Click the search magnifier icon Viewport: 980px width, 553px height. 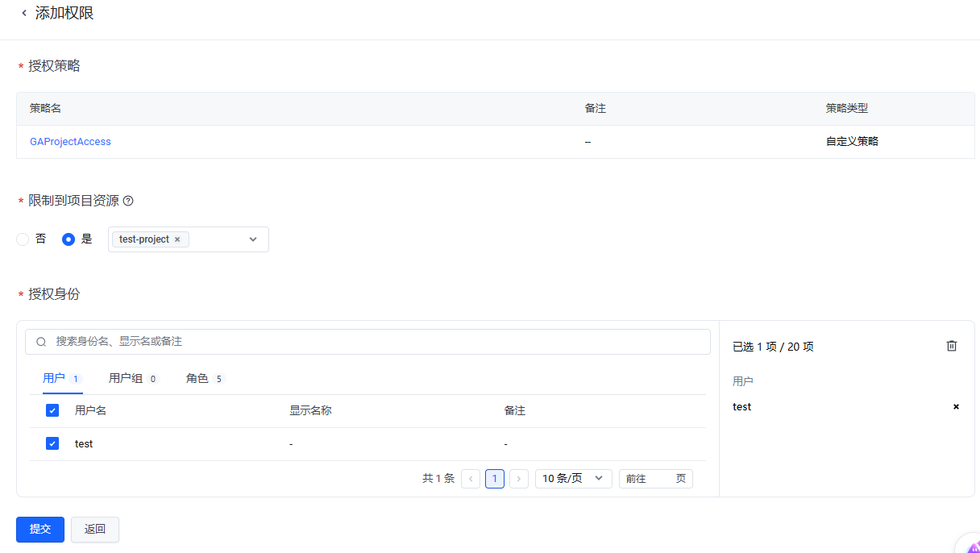pyautogui.click(x=41, y=342)
